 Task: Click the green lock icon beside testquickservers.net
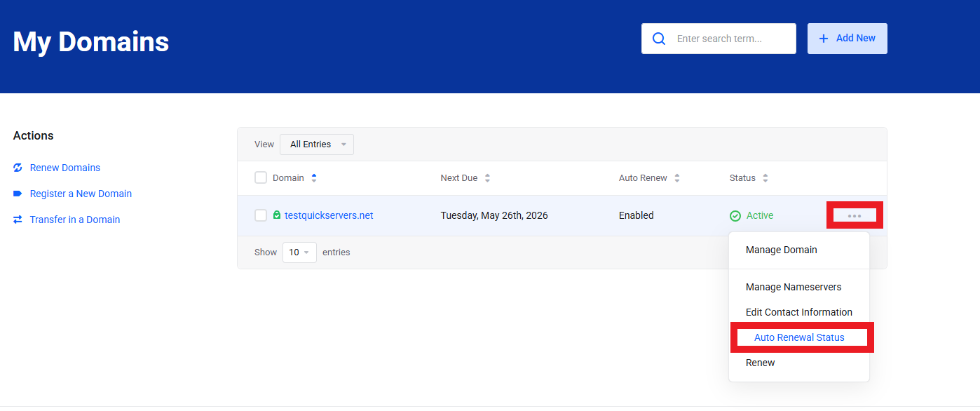(277, 215)
